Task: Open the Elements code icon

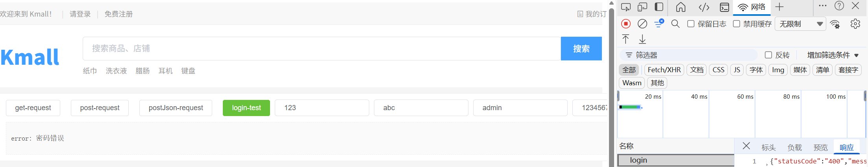Action: (704, 7)
